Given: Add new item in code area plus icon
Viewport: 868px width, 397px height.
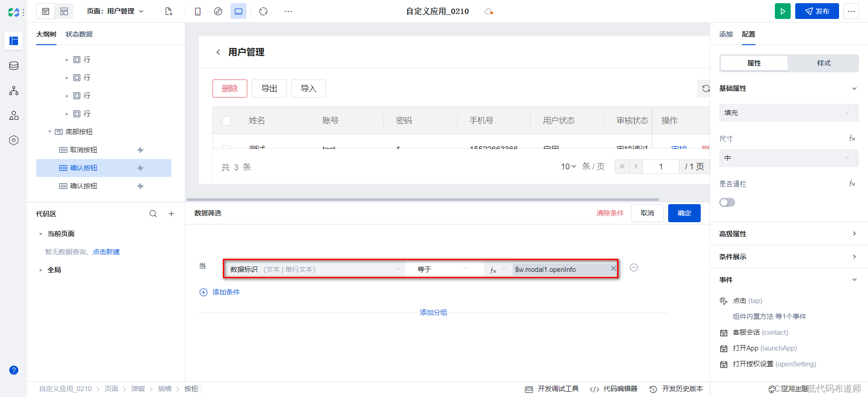Looking at the screenshot, I should [x=171, y=214].
